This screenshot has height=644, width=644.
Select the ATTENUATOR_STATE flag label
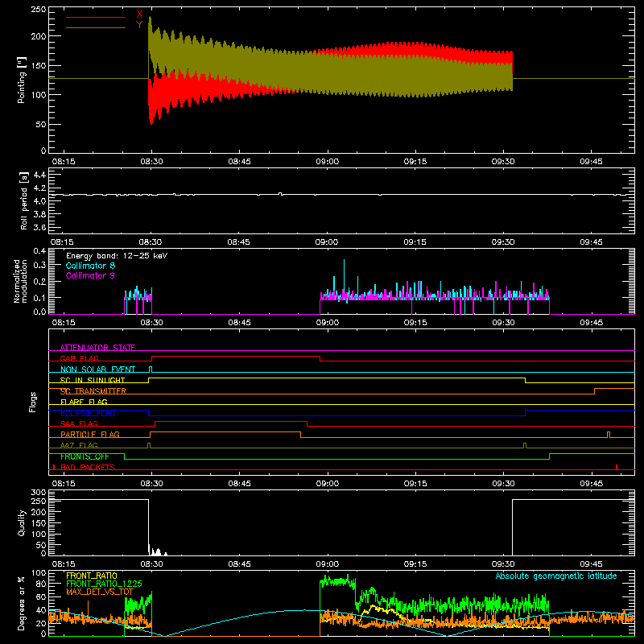(97, 348)
